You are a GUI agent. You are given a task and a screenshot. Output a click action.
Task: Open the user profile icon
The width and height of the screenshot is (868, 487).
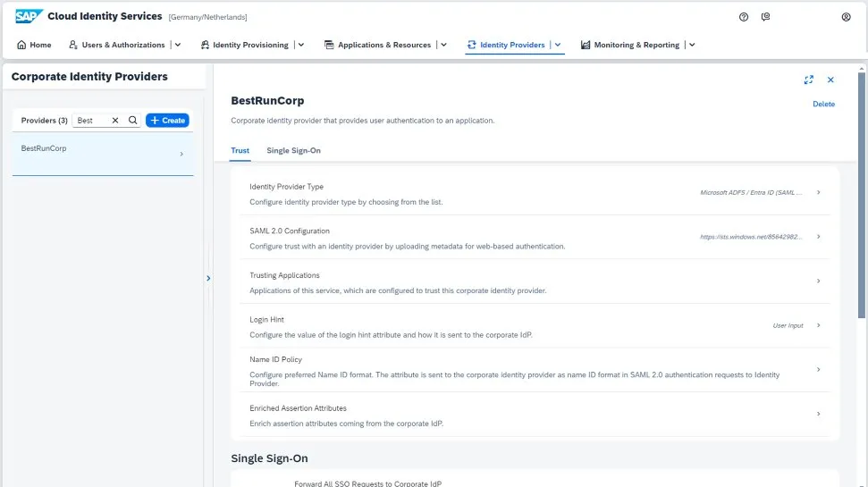pyautogui.click(x=846, y=17)
